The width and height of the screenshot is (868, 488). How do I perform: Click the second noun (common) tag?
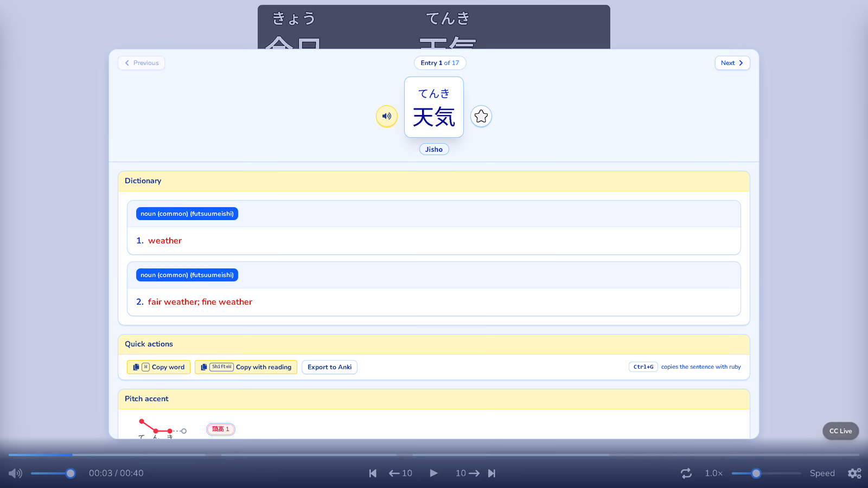point(187,275)
